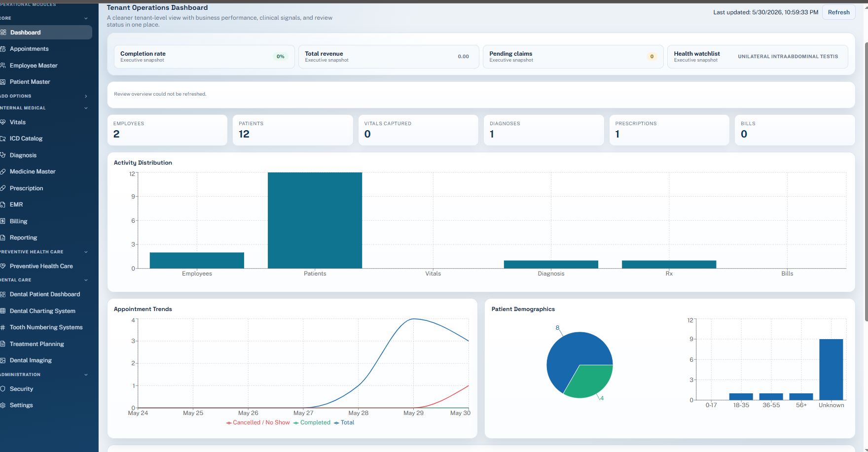Click the Prescription pill icon
The width and height of the screenshot is (868, 452).
click(2, 188)
